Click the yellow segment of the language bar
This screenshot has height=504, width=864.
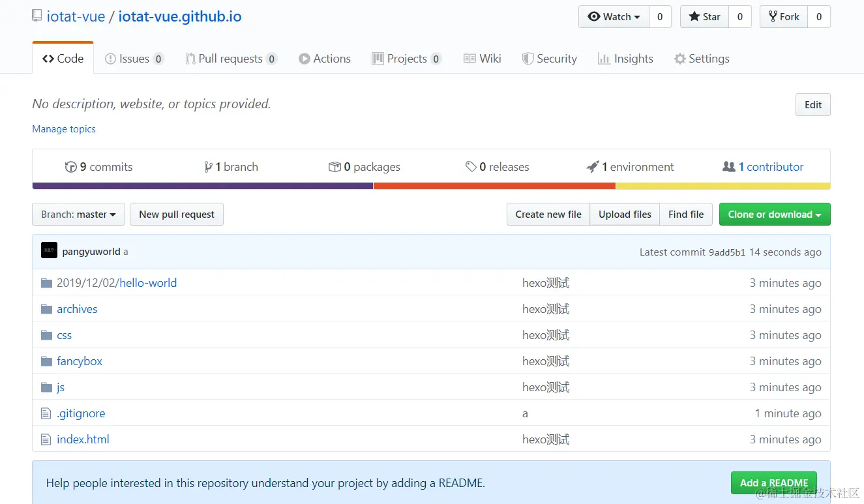click(723, 186)
